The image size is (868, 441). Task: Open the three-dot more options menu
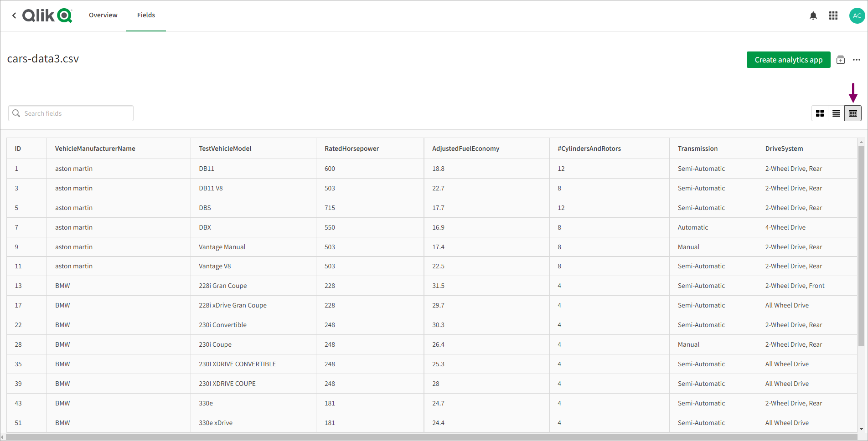pos(857,60)
